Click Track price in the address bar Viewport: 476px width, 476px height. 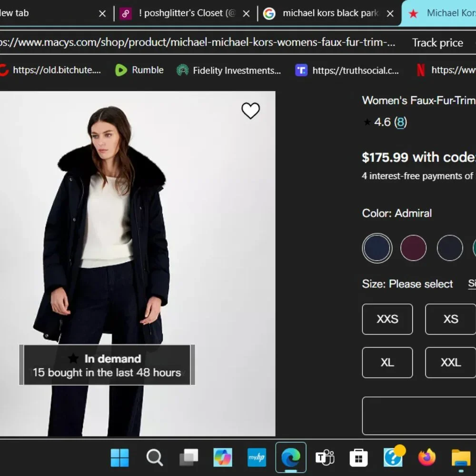(437, 43)
